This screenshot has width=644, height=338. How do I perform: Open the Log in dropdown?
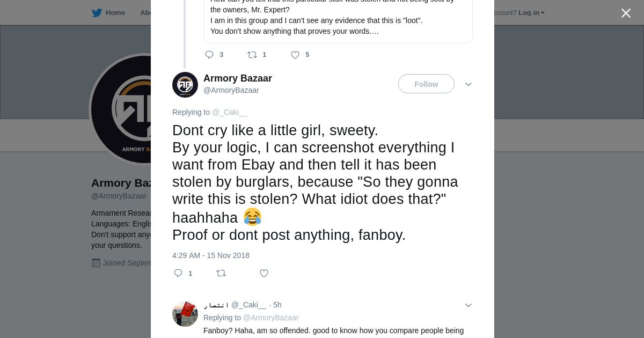531,13
